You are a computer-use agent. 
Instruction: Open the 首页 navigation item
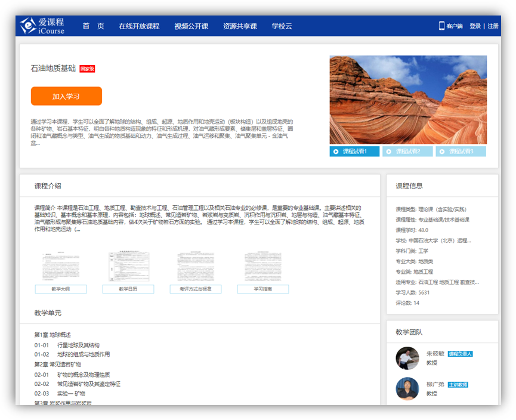(x=93, y=26)
